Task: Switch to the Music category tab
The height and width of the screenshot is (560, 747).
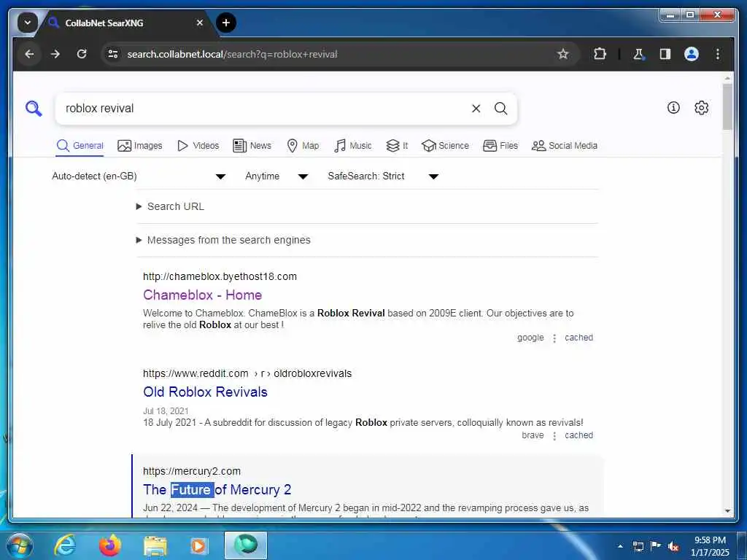Action: [x=353, y=146]
